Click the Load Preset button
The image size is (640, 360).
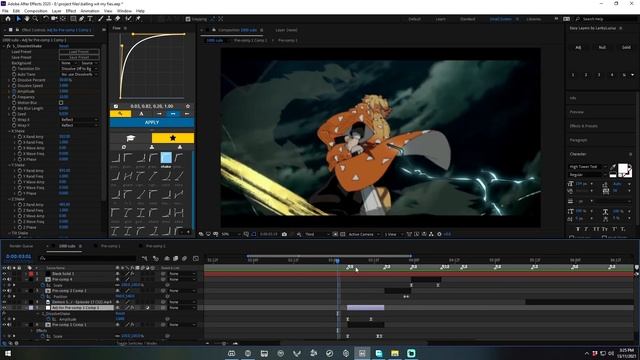(79, 52)
